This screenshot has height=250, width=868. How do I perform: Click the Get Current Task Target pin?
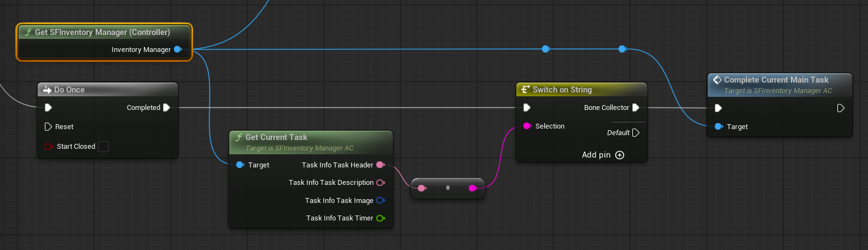pyautogui.click(x=240, y=165)
